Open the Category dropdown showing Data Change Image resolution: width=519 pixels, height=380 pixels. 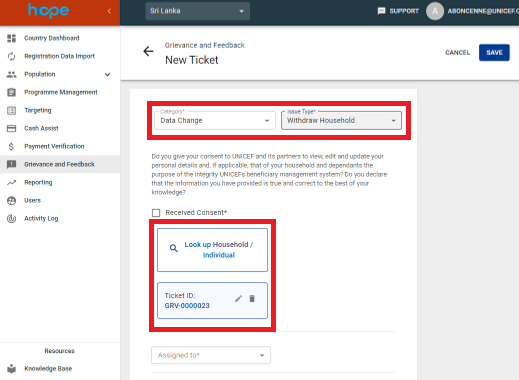point(215,120)
